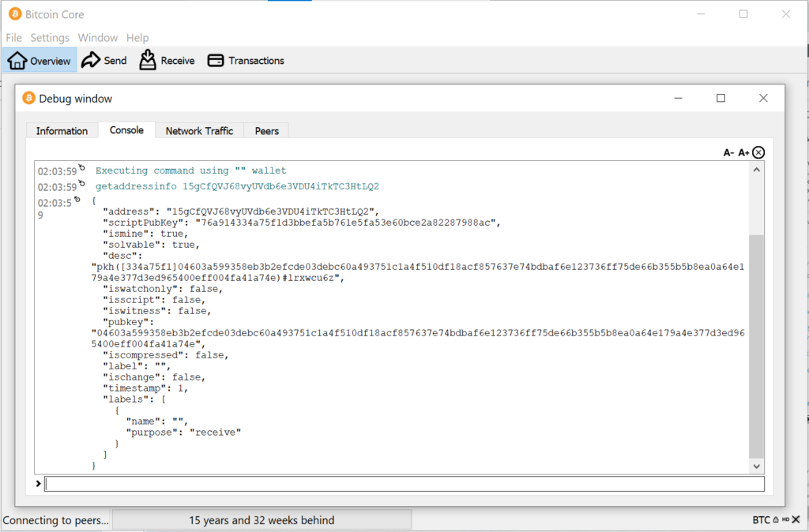The height and width of the screenshot is (532, 809).
Task: Clear the console with the circled X
Action: click(x=758, y=152)
